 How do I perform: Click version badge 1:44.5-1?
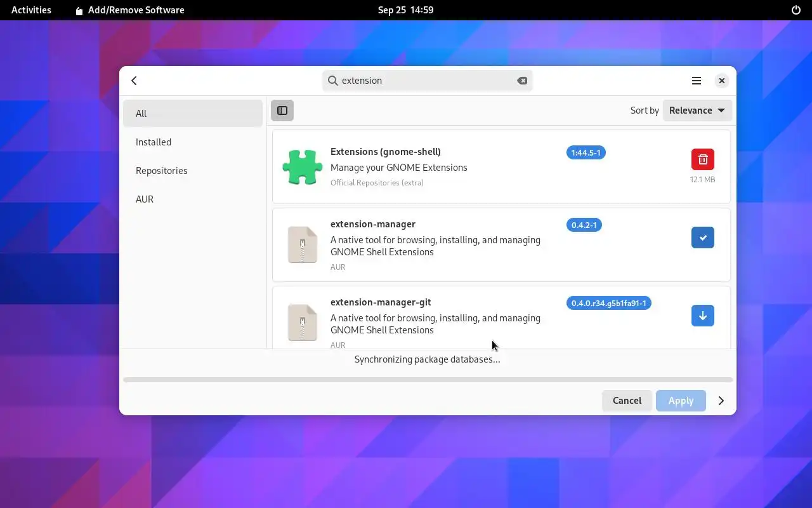tap(586, 152)
